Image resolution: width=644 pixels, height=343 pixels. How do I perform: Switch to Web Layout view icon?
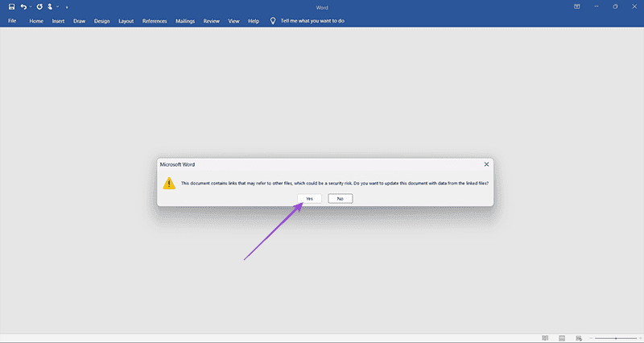tap(579, 338)
